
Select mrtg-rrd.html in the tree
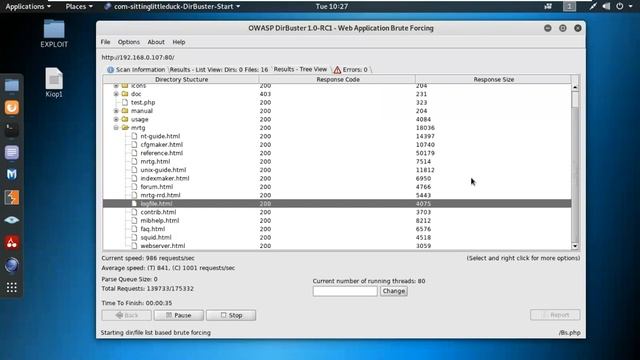coord(160,195)
